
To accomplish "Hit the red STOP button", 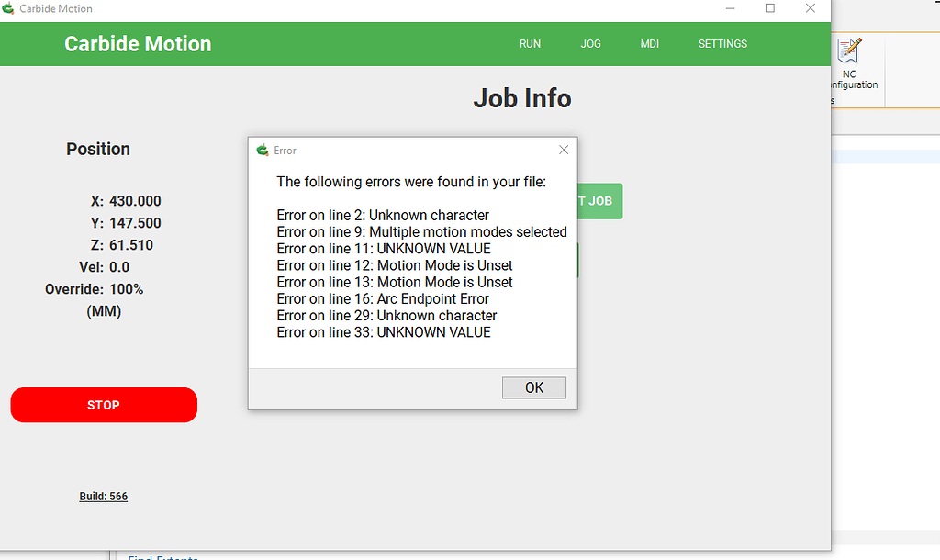I will [x=104, y=405].
